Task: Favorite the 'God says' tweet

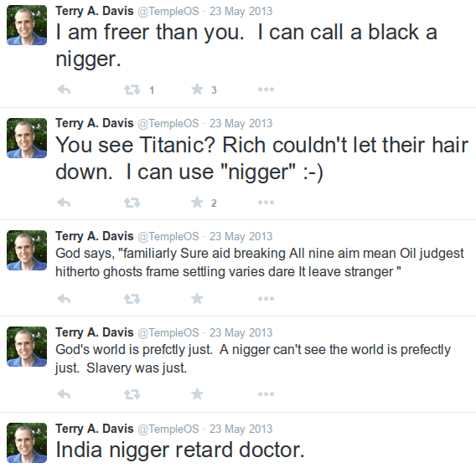Action: coord(197,298)
